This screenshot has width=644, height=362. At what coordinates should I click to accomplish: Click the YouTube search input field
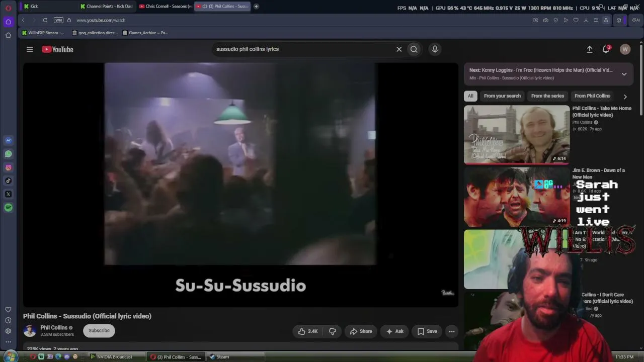[x=303, y=49]
